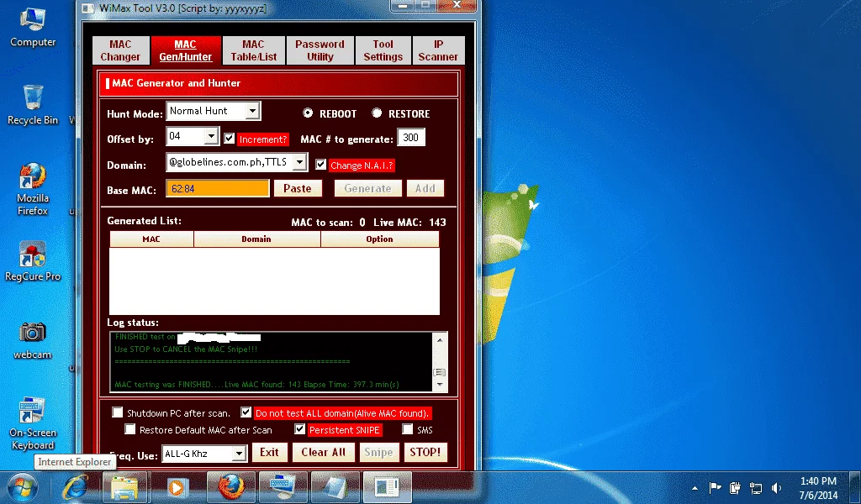Click the Clear All button

point(324,453)
